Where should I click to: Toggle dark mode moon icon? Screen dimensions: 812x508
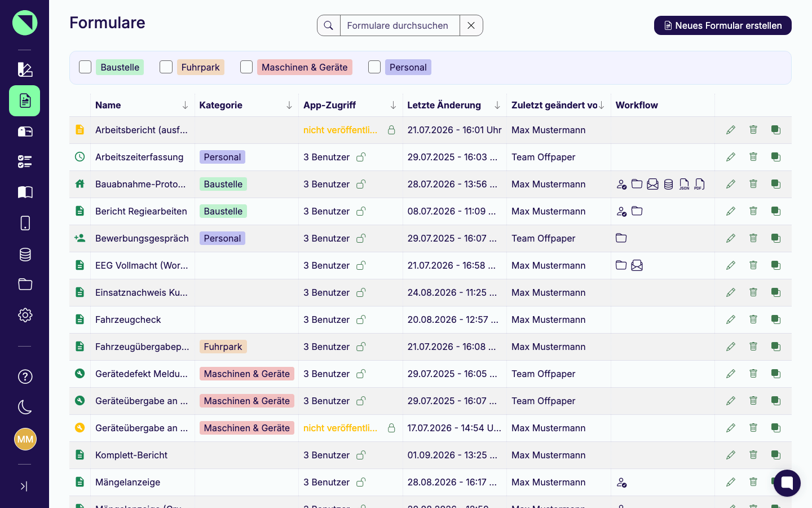click(25, 407)
